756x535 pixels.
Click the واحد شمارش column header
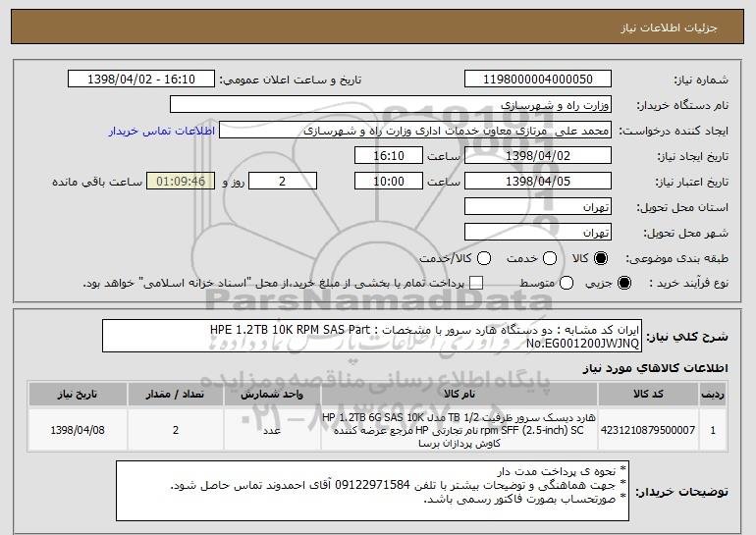point(272,395)
